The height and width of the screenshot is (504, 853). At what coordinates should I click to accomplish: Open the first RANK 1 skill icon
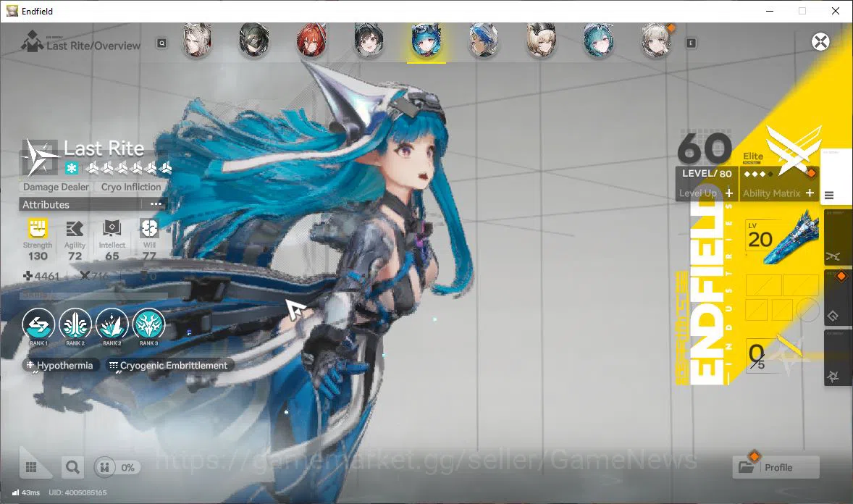pyautogui.click(x=38, y=325)
